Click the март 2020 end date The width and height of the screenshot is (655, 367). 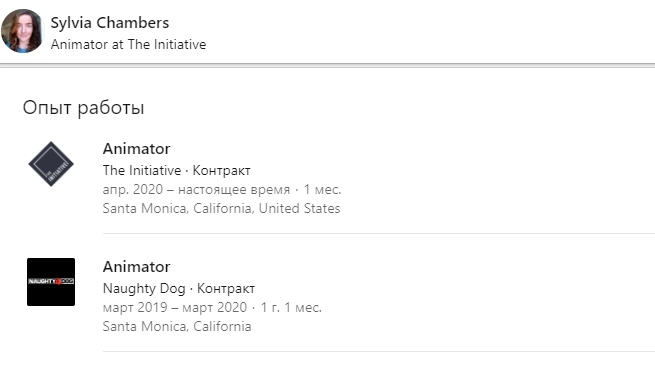215,307
